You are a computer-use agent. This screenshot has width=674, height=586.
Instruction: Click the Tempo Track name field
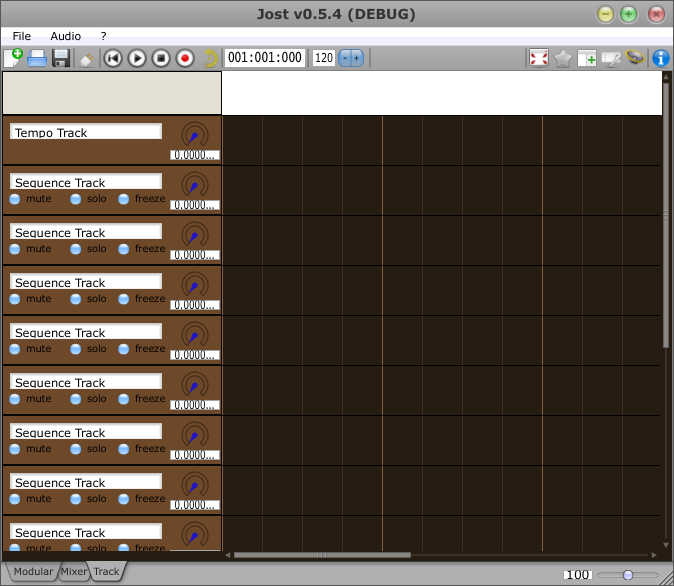point(85,132)
